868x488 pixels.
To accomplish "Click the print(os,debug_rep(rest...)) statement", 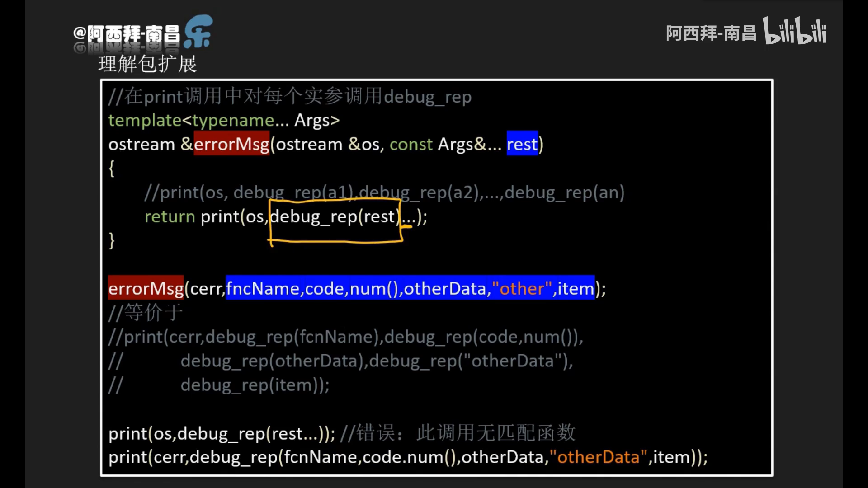I will tap(222, 433).
